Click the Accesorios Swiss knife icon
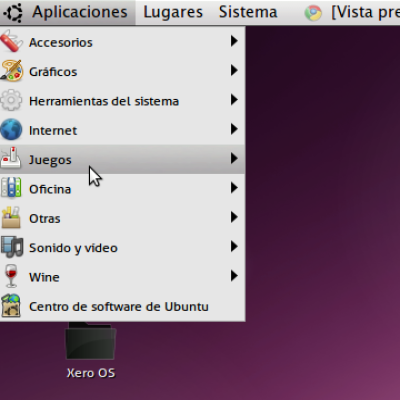Image resolution: width=400 pixels, height=400 pixels. point(11,41)
